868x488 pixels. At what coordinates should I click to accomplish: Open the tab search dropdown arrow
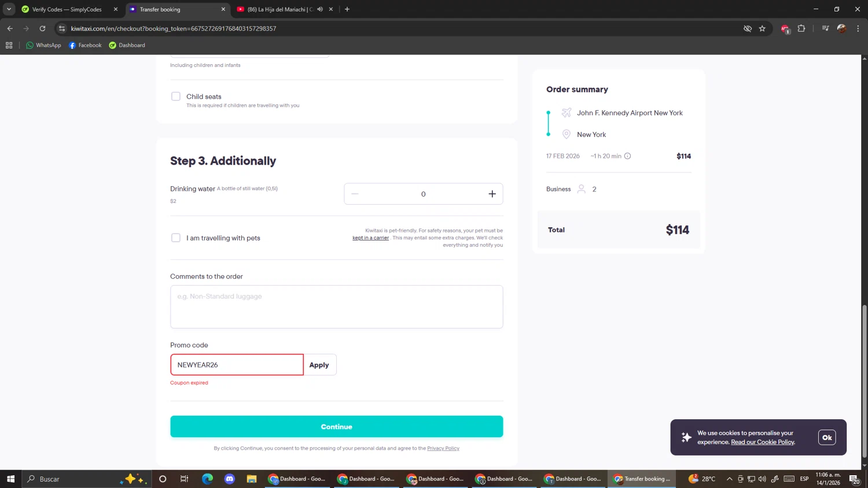[x=9, y=9]
